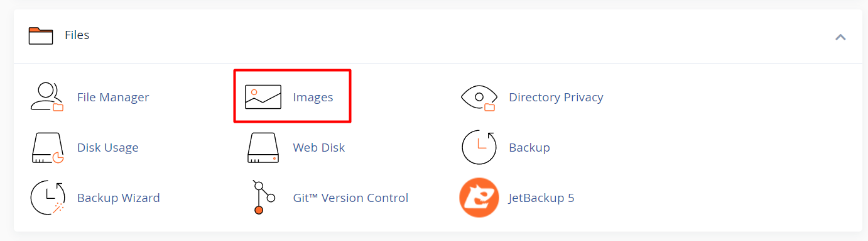This screenshot has width=868, height=241.
Task: Click the Files section title
Action: [x=77, y=35]
